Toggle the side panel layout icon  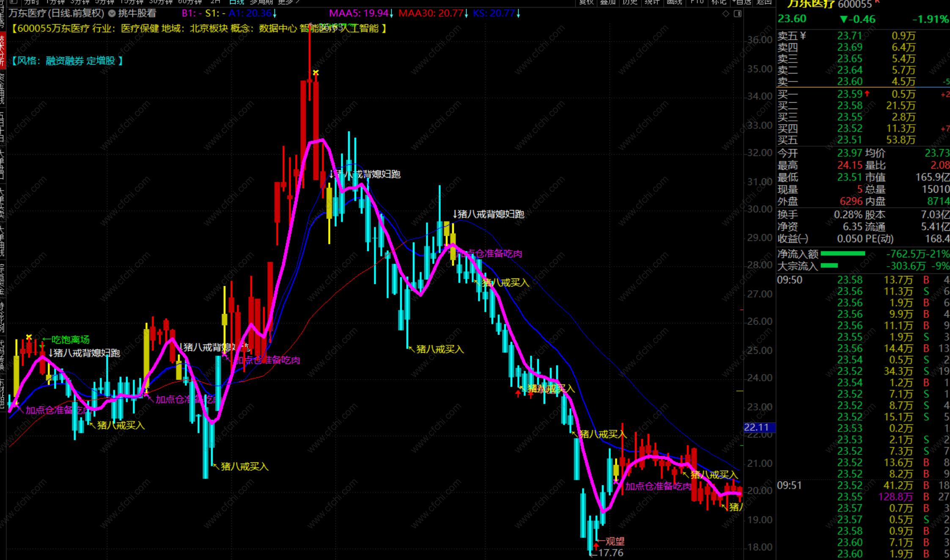pos(738,14)
